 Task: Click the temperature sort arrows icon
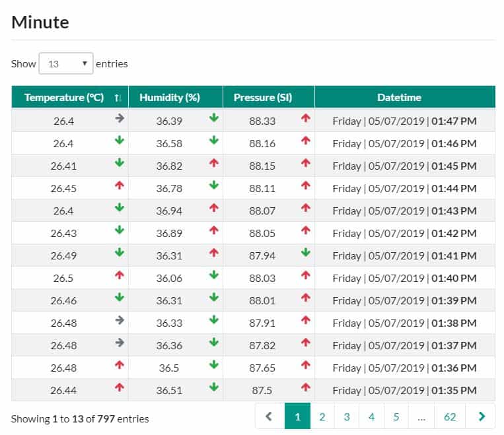(118, 98)
